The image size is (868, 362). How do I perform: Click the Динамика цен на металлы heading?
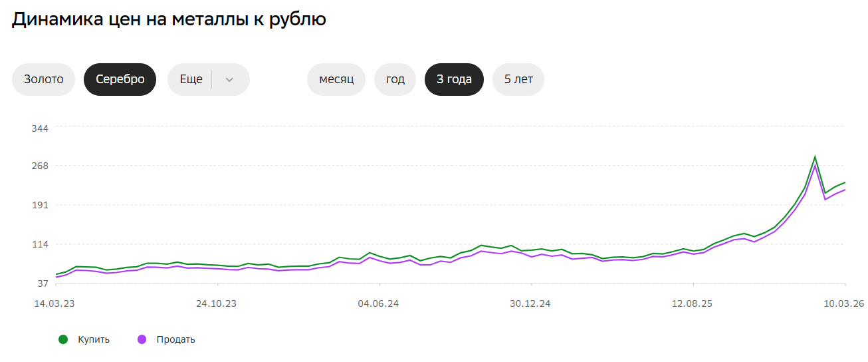pyautogui.click(x=169, y=19)
